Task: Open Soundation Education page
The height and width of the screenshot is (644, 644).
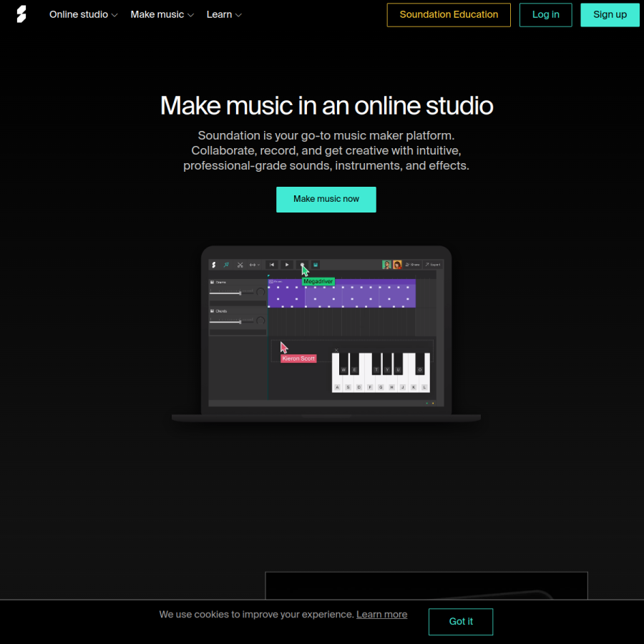Action: click(x=449, y=15)
